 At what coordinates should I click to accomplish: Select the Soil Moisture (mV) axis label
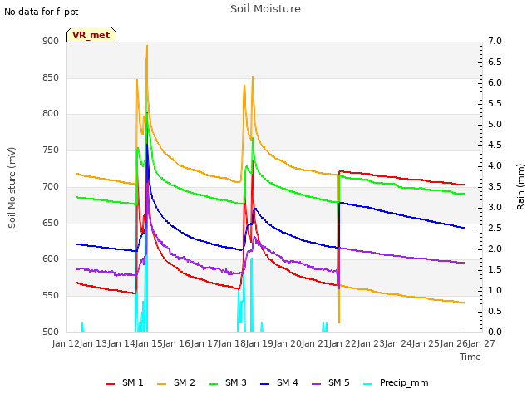coord(12,188)
